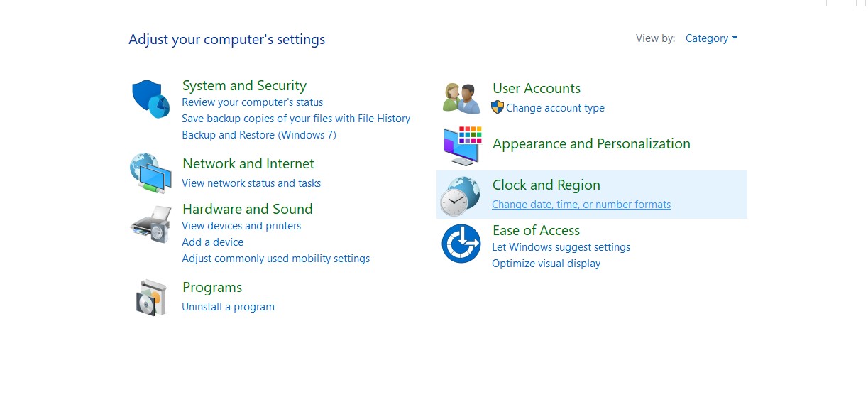Click the Network and Internet globe icon
The width and height of the screenshot is (868, 407).
[x=150, y=173]
